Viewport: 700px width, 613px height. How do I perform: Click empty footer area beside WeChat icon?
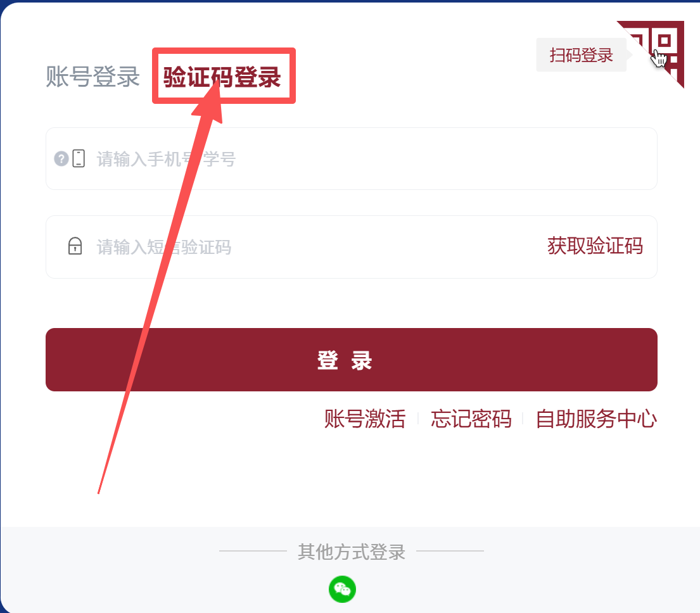click(491, 589)
